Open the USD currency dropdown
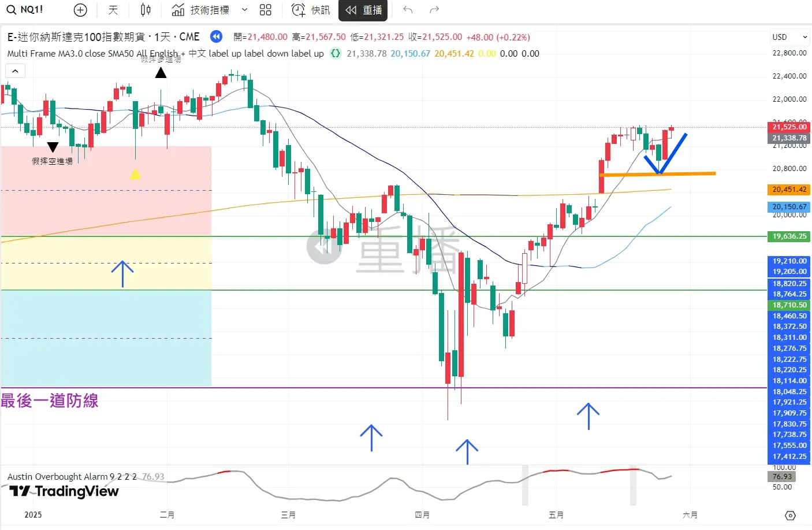Viewport: 812px width, 530px height. (789, 37)
